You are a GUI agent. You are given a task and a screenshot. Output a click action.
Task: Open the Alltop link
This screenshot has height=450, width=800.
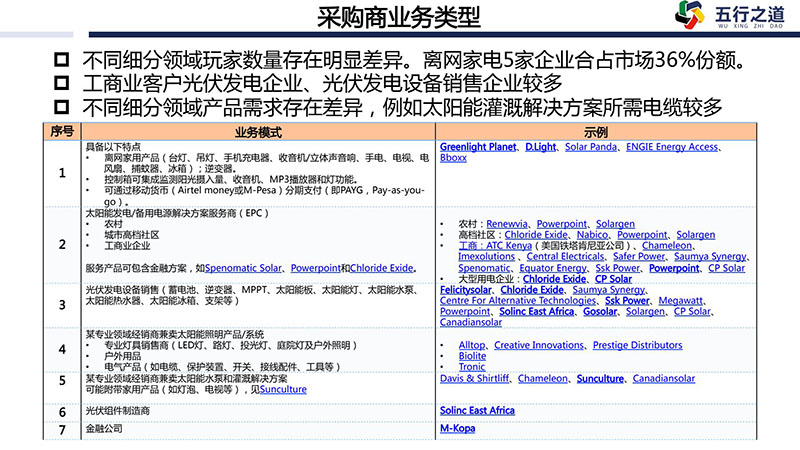(472, 345)
